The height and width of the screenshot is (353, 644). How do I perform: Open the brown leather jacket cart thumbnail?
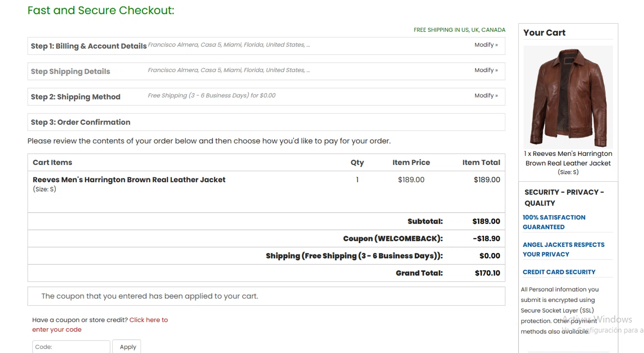pyautogui.click(x=568, y=97)
